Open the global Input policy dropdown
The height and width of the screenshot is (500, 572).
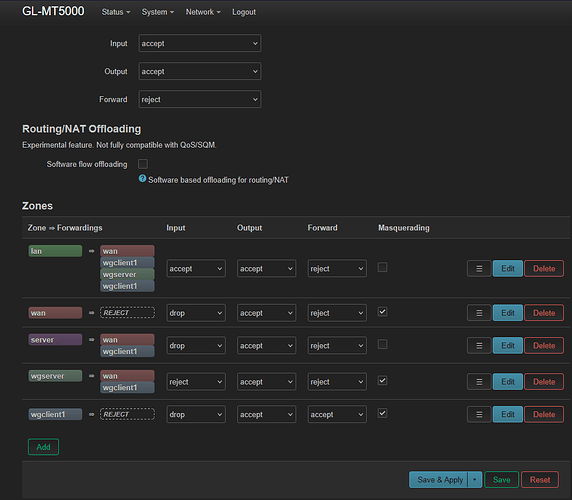point(200,43)
